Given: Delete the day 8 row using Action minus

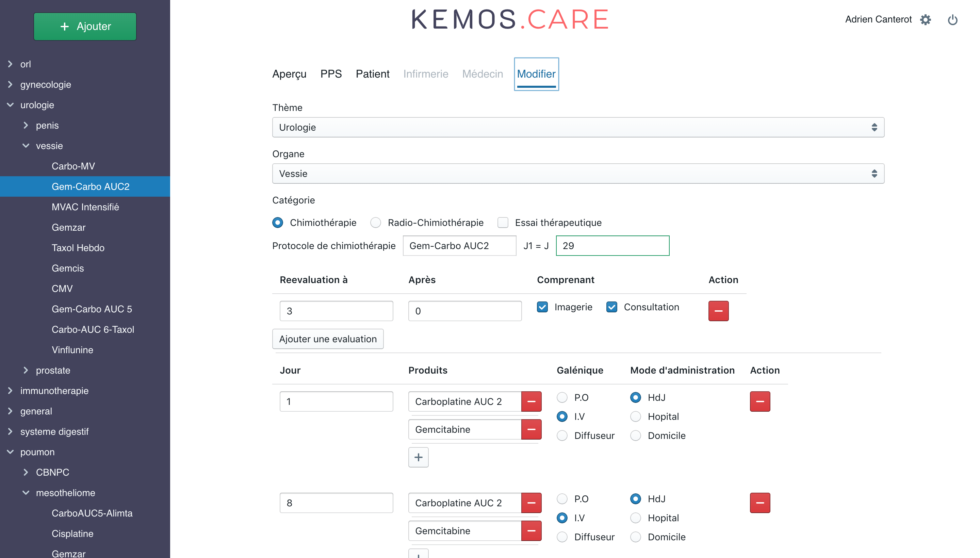Looking at the screenshot, I should [x=759, y=503].
